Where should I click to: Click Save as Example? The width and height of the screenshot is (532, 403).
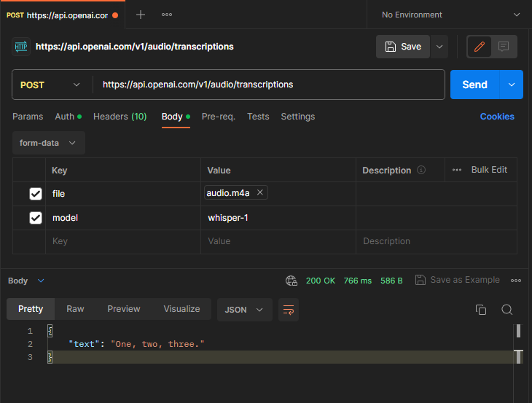pos(458,280)
